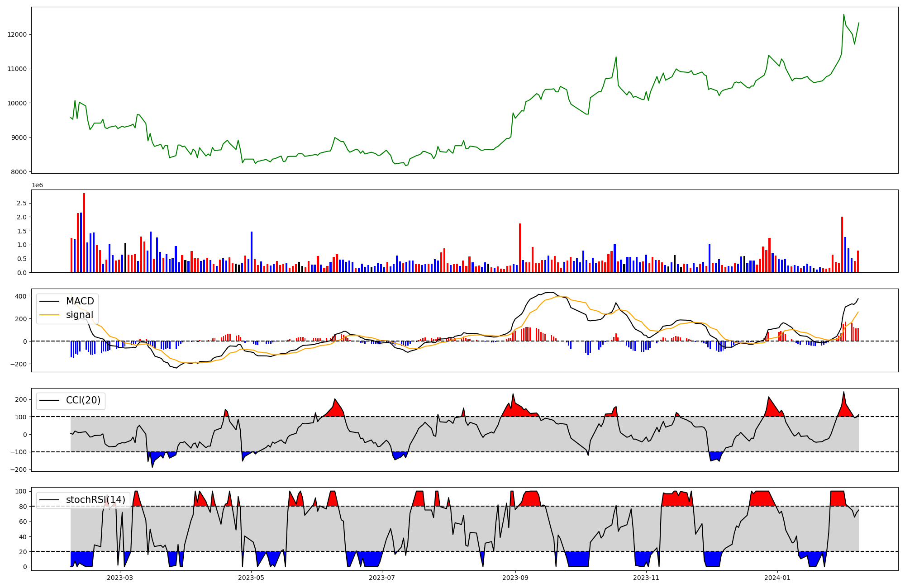Image resolution: width=905 pixels, height=588 pixels.
Task: Click the stochRSI(14) legend label
Action: pyautogui.click(x=95, y=500)
